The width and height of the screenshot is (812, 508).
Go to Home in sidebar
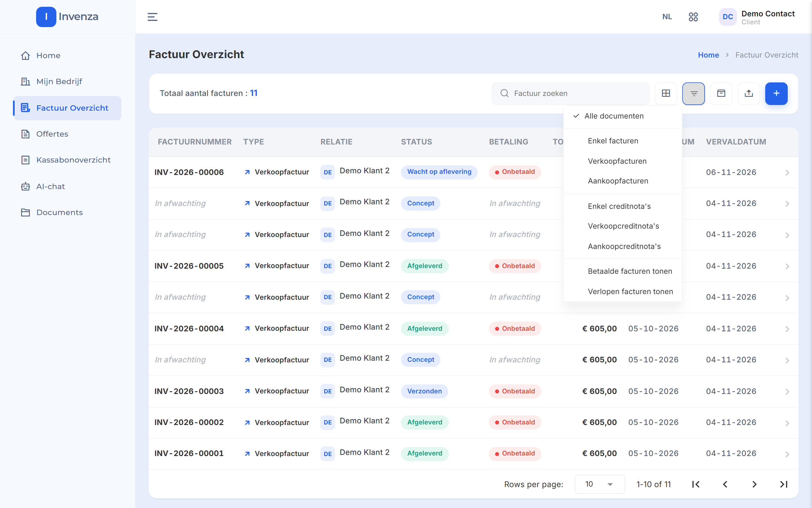67,55
